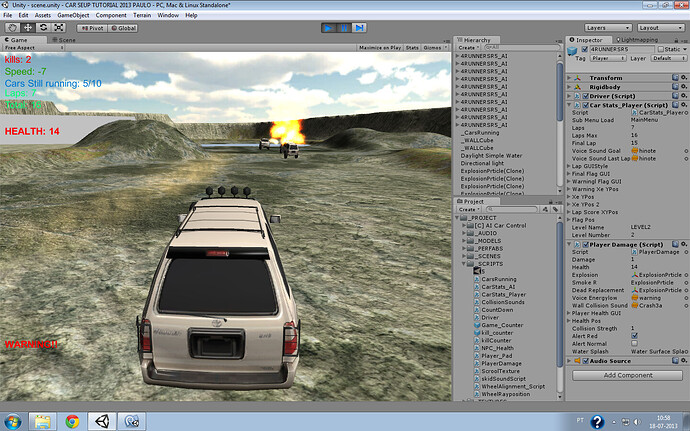Open gear menu for Driver script component

tap(683, 96)
